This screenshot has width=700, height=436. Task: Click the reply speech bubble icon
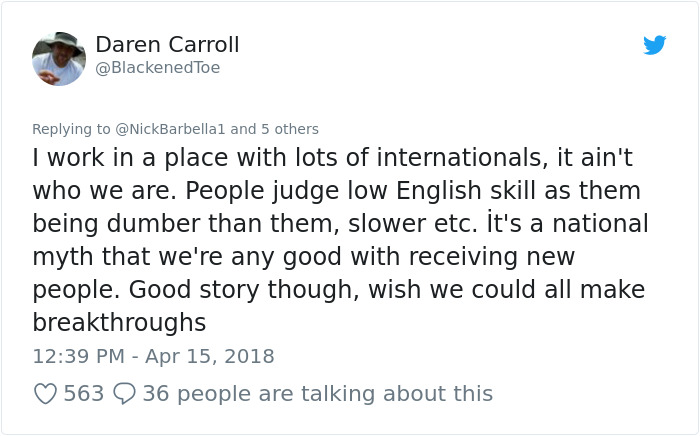(124, 394)
